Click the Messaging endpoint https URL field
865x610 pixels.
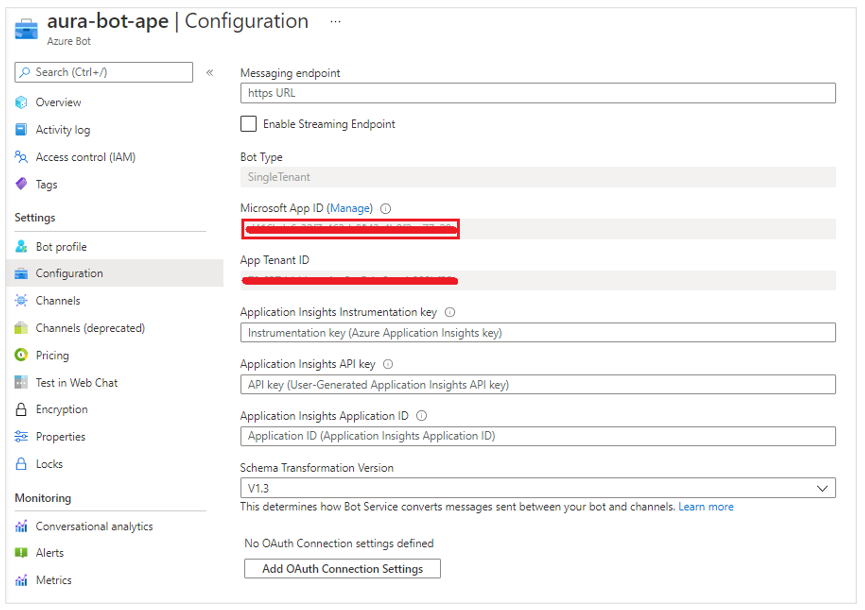coord(538,93)
